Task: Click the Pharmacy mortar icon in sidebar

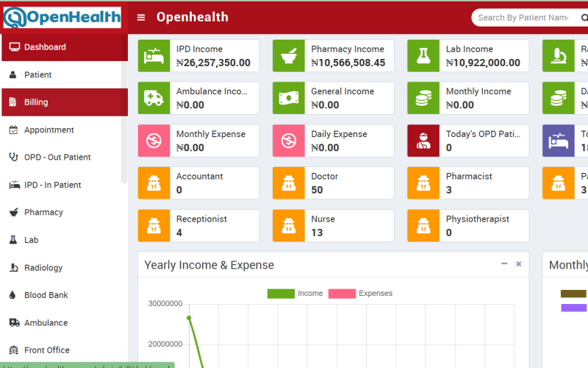Action: (x=13, y=212)
